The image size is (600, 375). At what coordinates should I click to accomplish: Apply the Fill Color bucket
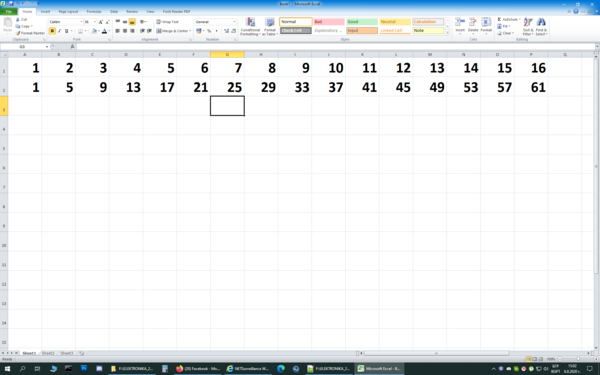[x=94, y=31]
